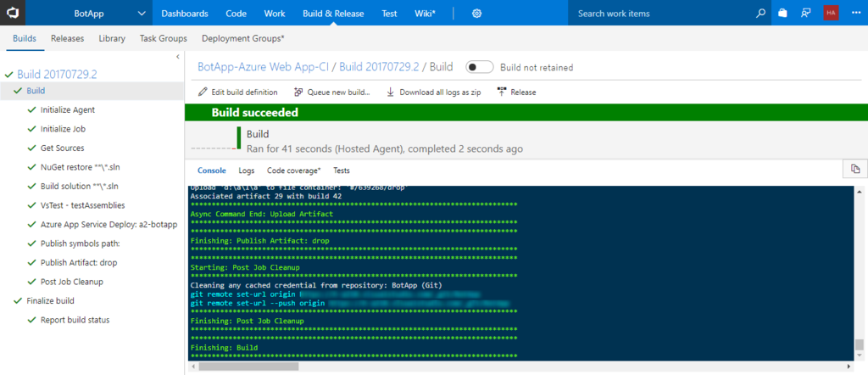The width and height of the screenshot is (868, 375).
Task: Open the Test hub
Action: [389, 14]
